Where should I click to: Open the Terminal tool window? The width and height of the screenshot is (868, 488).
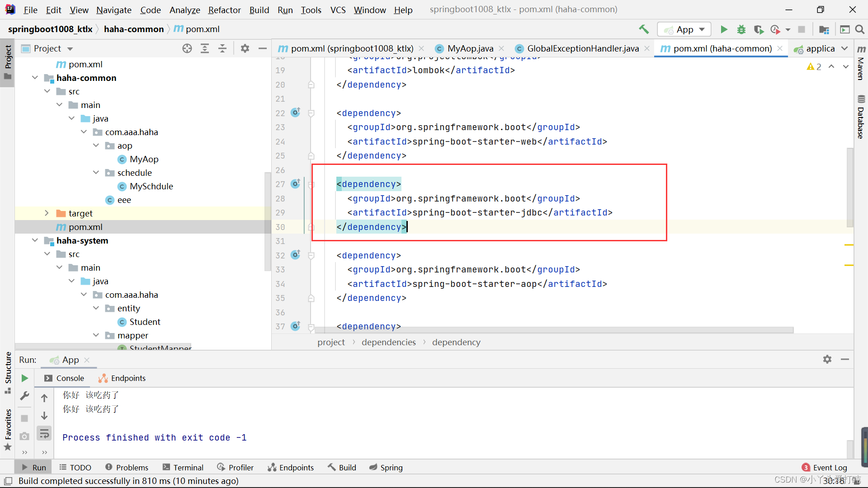[x=183, y=467]
